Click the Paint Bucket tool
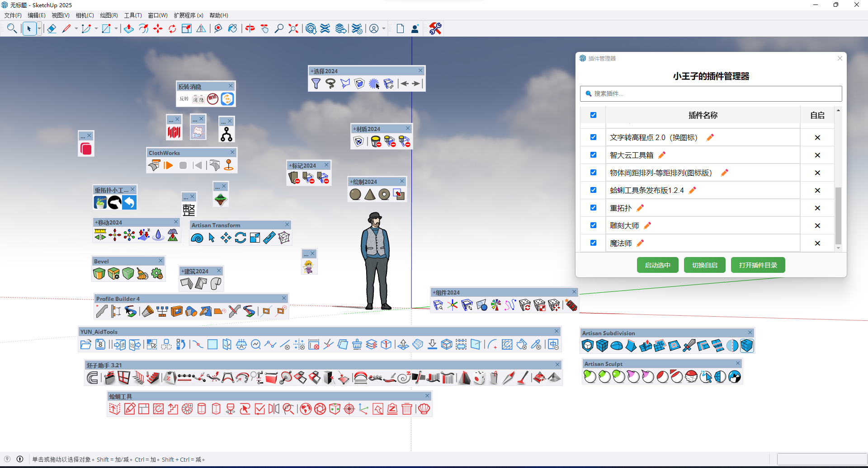 [232, 29]
